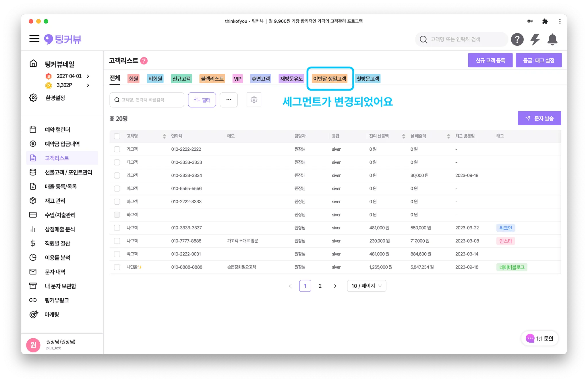Select the checkbox for 나단골 row
The width and height of the screenshot is (588, 382).
click(x=117, y=267)
